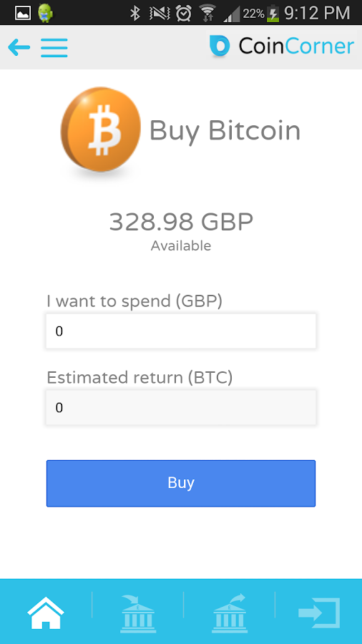
Task: Tap the logout arrow icon in bottom bar
Action: click(319, 613)
